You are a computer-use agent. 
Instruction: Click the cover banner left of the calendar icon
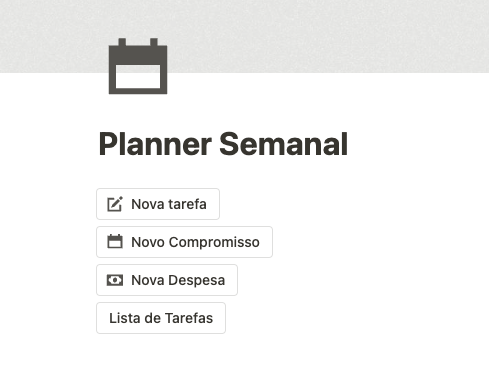[x=53, y=36]
